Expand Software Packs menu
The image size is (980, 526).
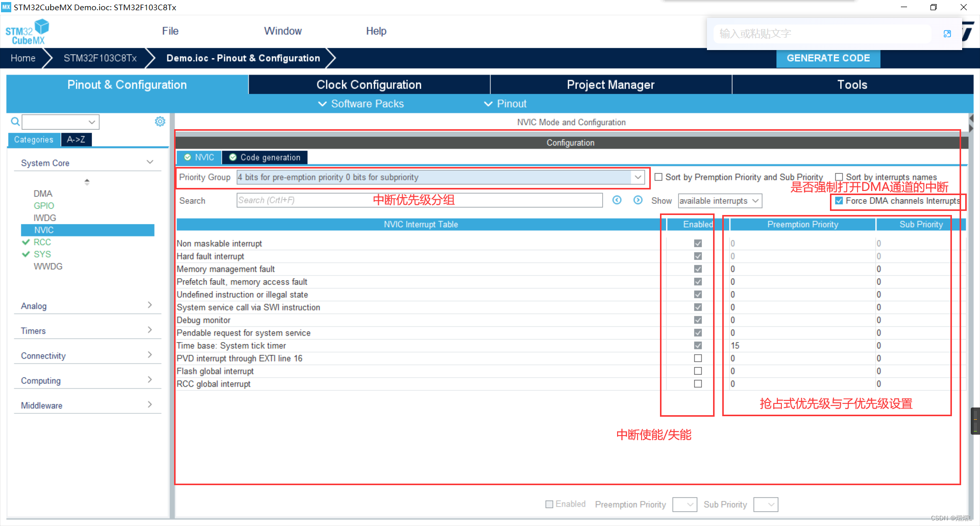pyautogui.click(x=361, y=104)
